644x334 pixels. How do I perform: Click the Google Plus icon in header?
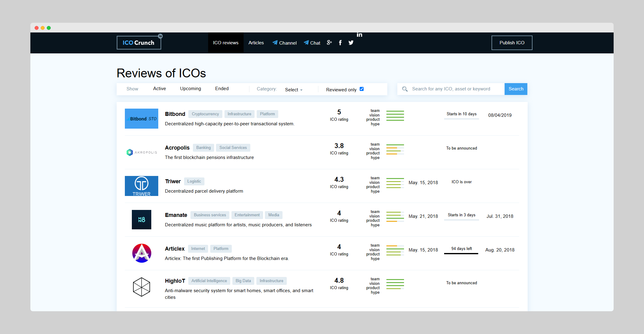(329, 42)
